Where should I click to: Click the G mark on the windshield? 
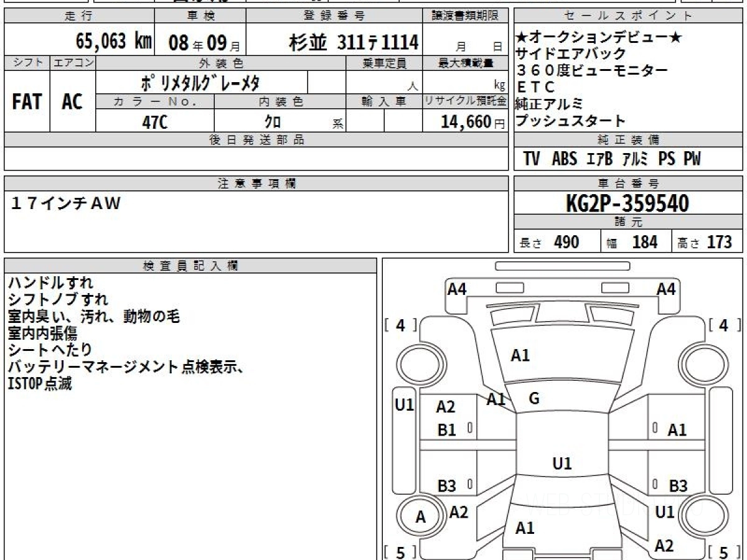(533, 399)
